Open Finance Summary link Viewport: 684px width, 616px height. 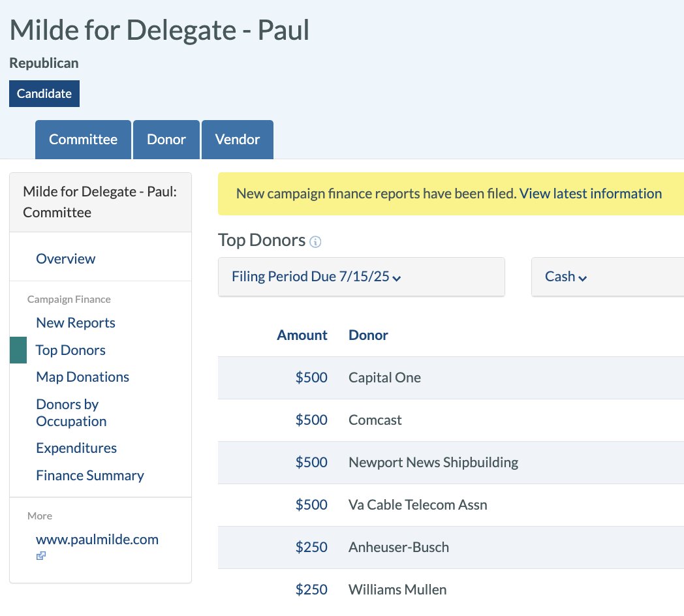[90, 476]
